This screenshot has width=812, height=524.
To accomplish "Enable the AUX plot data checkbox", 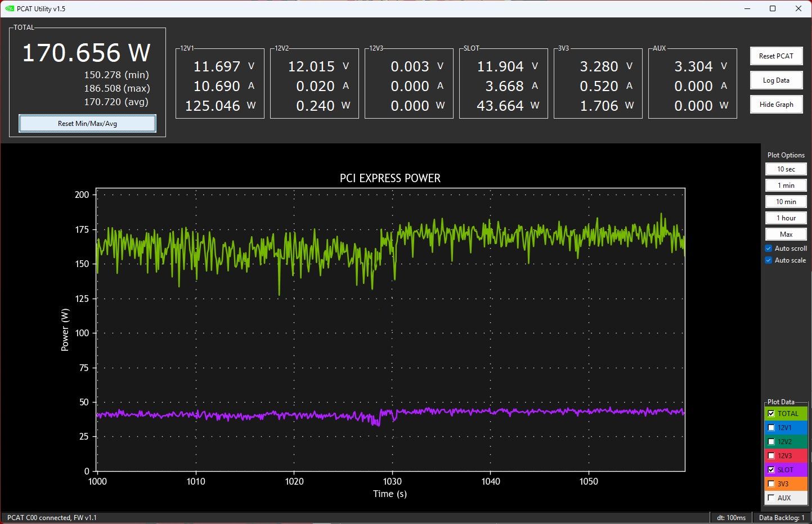I will pyautogui.click(x=771, y=498).
